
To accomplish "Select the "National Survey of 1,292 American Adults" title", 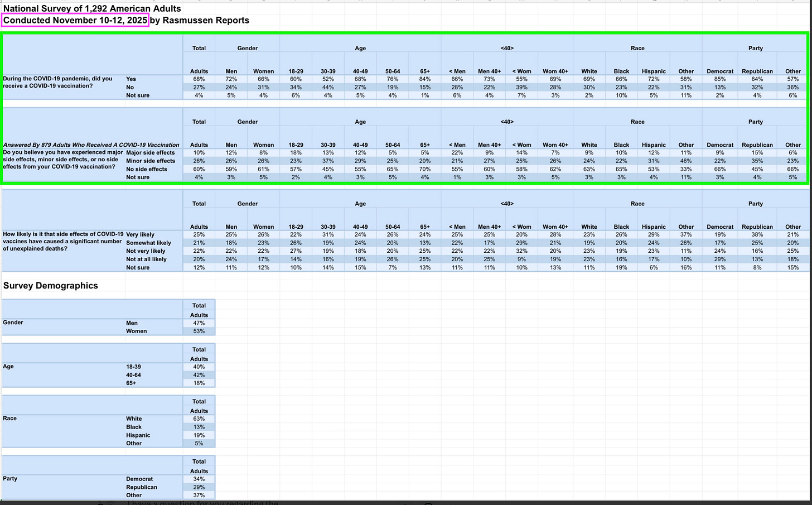I will [92, 8].
